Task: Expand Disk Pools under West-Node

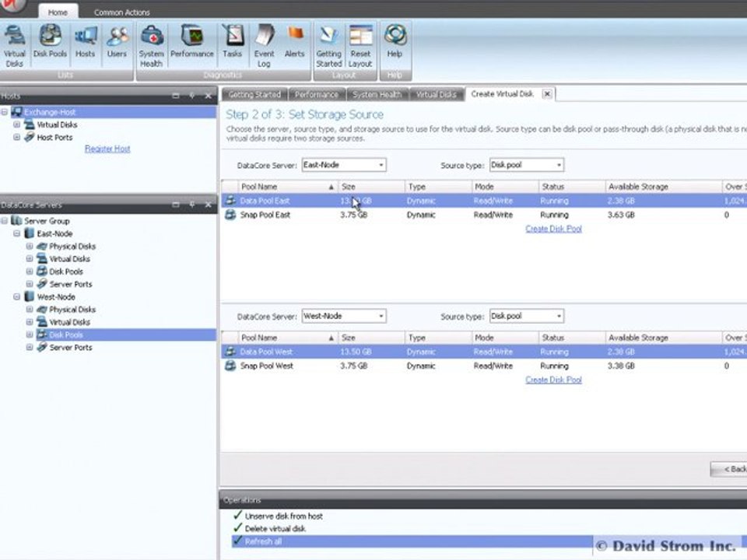Action: (x=30, y=334)
